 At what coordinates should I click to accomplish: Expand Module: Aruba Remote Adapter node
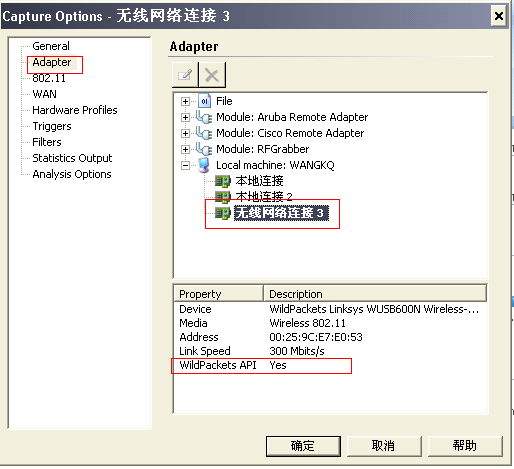pyautogui.click(x=185, y=117)
